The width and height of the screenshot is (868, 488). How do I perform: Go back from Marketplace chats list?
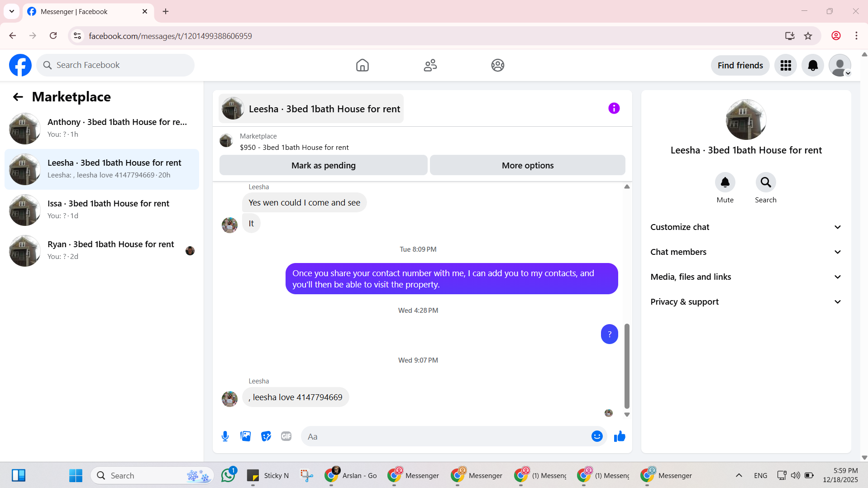tap(18, 97)
